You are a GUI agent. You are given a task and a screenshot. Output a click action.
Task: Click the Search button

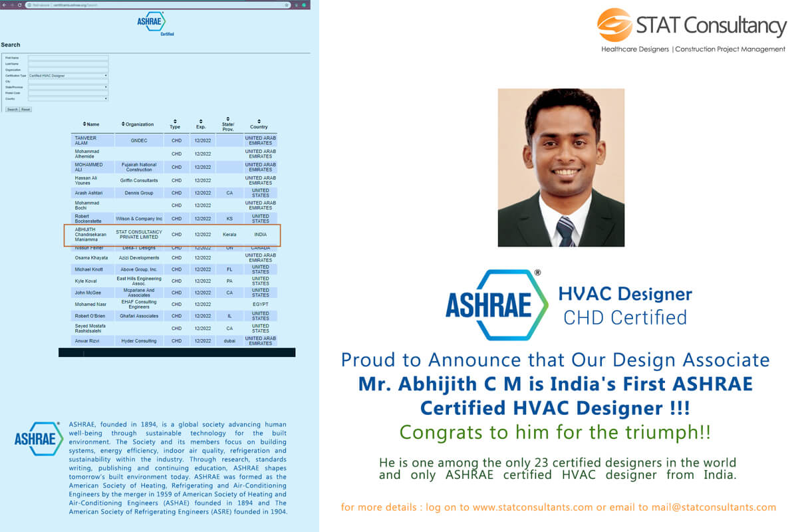click(12, 109)
